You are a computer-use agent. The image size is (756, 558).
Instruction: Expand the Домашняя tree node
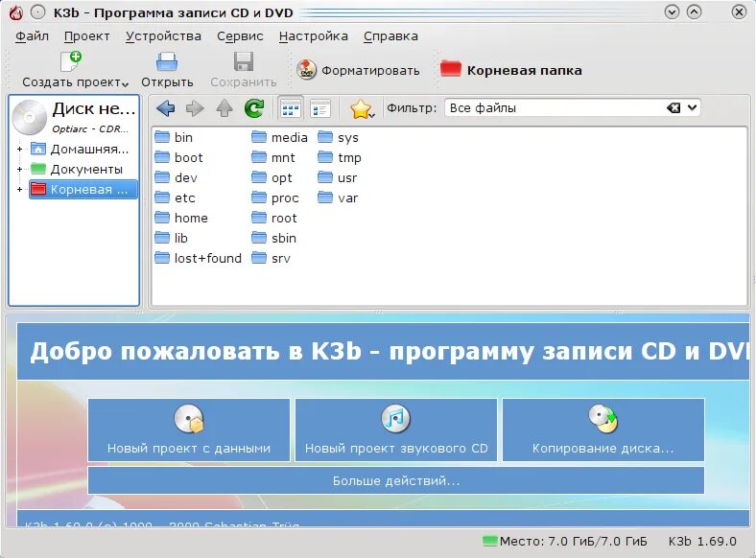coord(19,150)
